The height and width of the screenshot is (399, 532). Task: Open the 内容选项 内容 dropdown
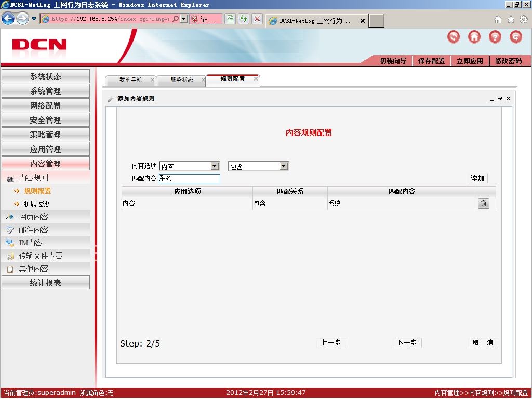click(x=215, y=166)
